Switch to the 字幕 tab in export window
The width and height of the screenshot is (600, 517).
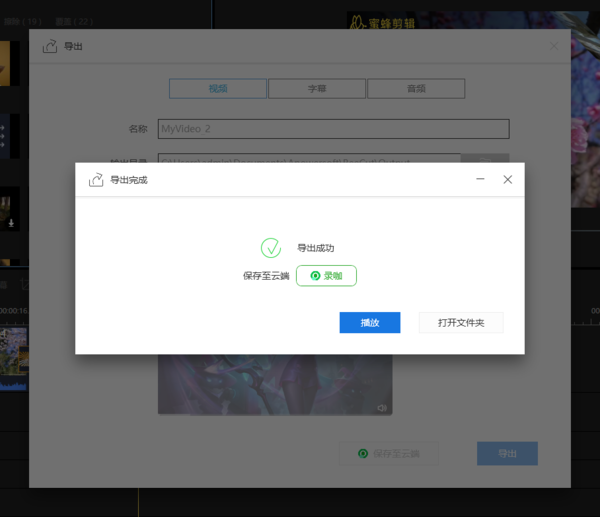(317, 89)
